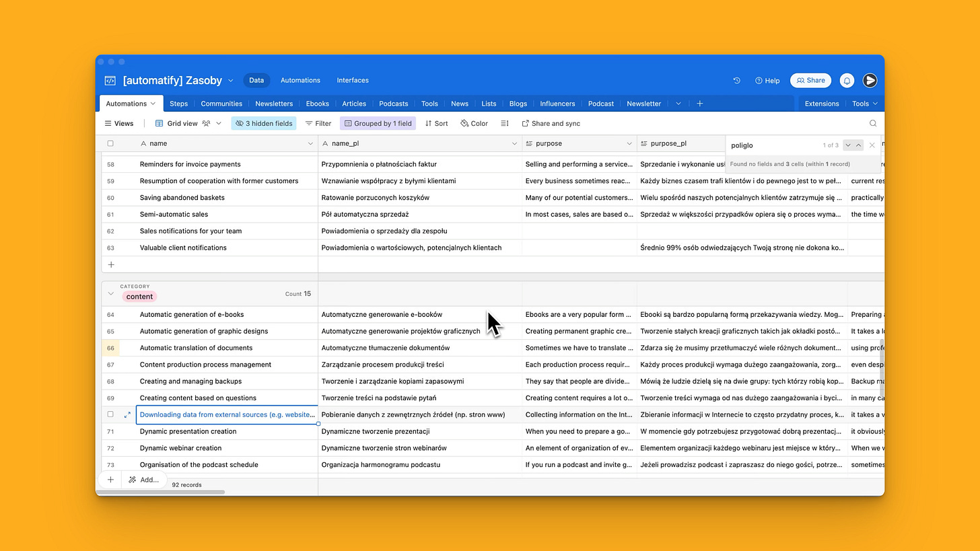Open the Automations top navigation tab
The image size is (980, 551).
point(300,81)
